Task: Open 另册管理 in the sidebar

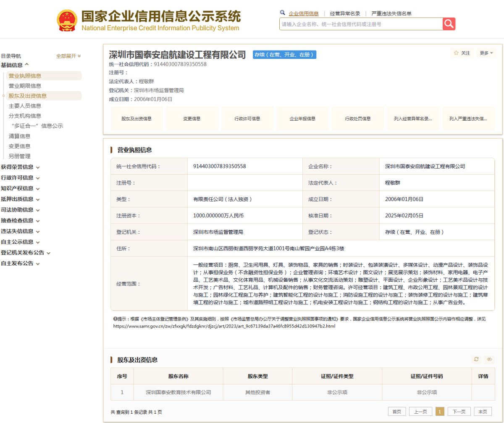Action: pyautogui.click(x=19, y=156)
